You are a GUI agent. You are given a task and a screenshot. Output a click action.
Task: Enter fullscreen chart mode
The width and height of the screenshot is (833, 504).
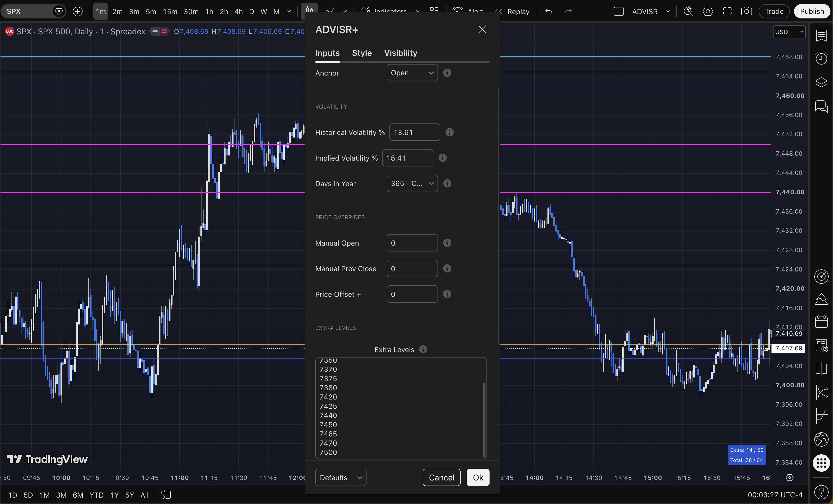click(x=727, y=12)
